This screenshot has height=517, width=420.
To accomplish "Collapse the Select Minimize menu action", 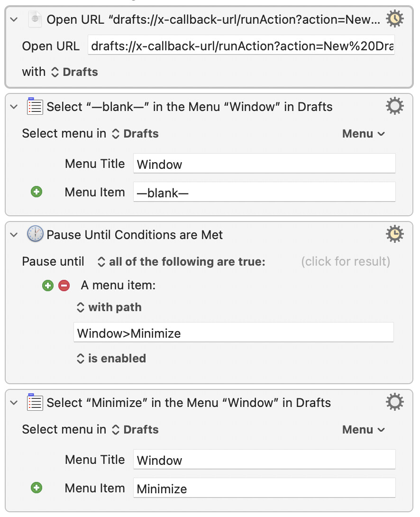I will [14, 403].
